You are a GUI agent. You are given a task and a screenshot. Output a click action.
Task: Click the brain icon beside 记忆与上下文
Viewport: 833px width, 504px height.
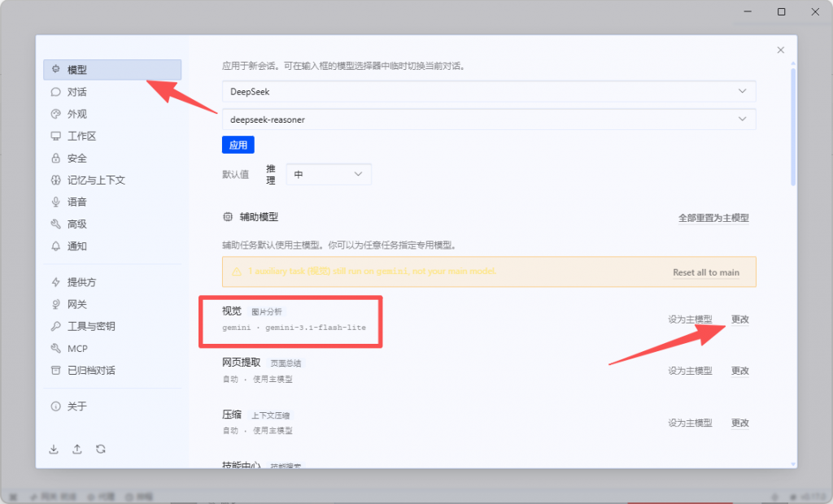tap(56, 180)
